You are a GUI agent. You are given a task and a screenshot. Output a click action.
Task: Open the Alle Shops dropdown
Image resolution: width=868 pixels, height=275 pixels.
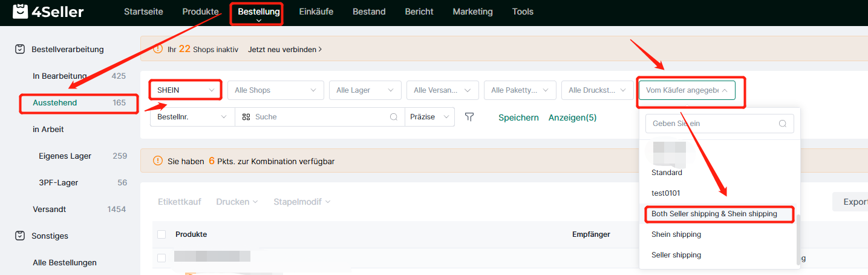(x=276, y=90)
